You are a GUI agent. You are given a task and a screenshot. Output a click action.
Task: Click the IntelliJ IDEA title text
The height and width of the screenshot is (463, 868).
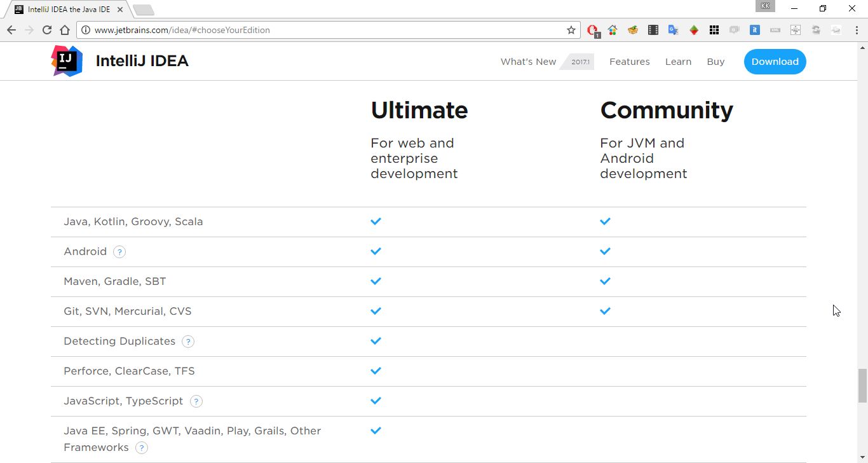coord(142,61)
